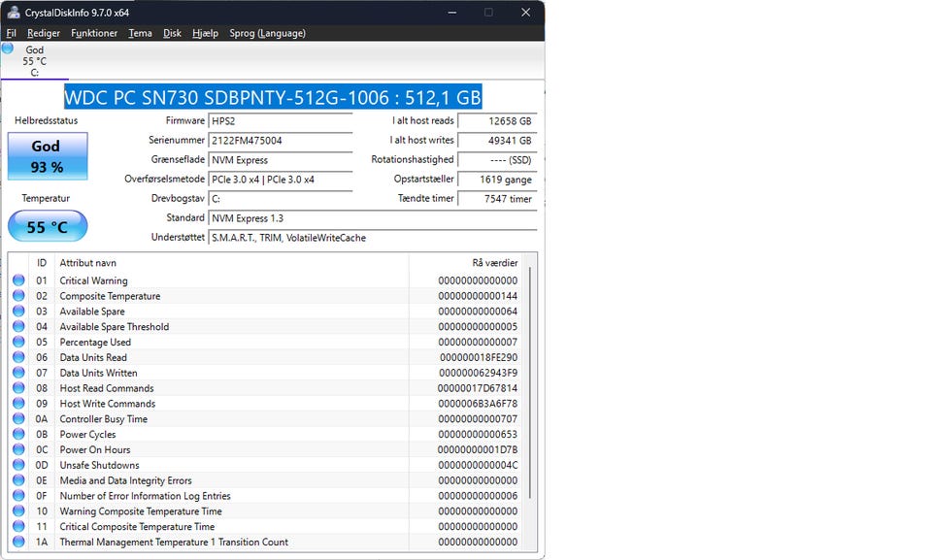Select the Composite Temperature attribute name
The height and width of the screenshot is (560, 932).
click(x=110, y=296)
